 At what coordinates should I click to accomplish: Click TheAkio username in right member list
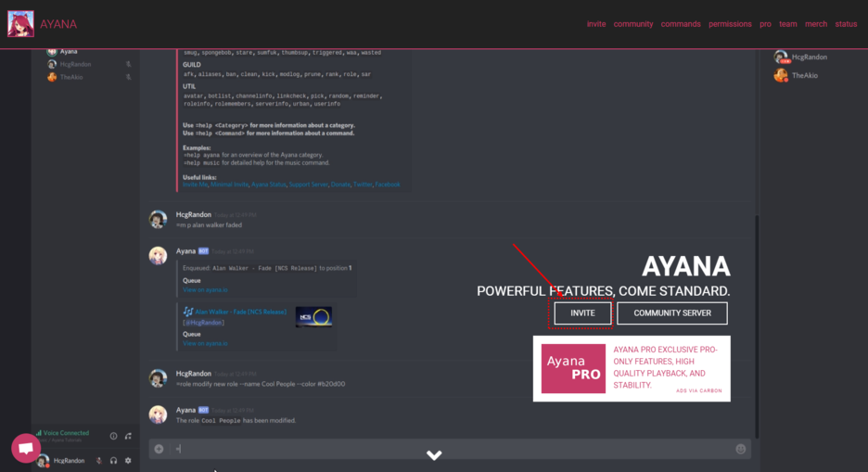(804, 75)
